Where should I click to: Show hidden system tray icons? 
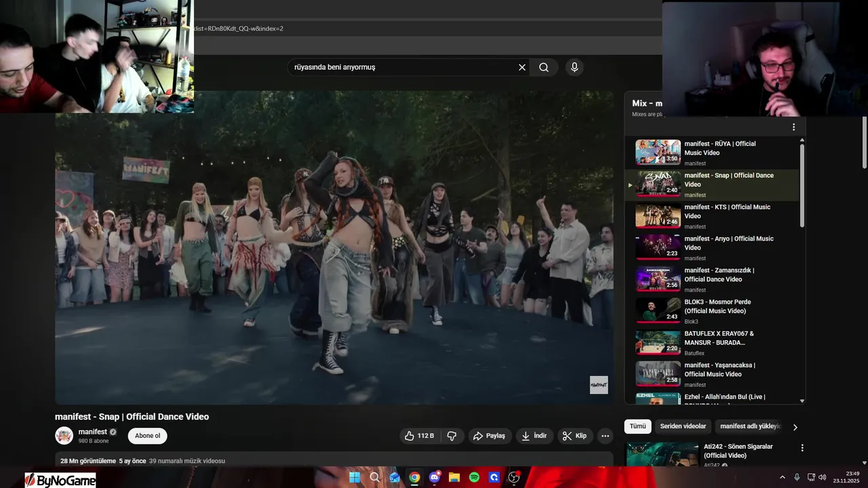[x=782, y=477]
